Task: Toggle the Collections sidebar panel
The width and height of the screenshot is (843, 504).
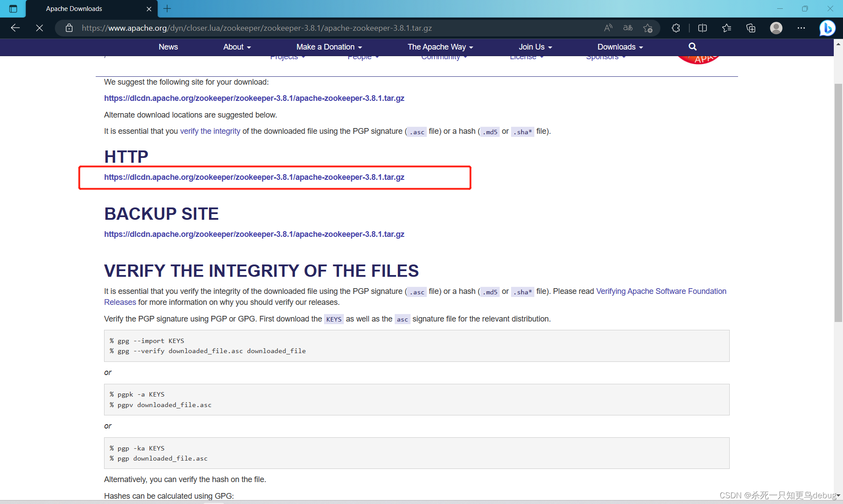Action: (x=751, y=28)
